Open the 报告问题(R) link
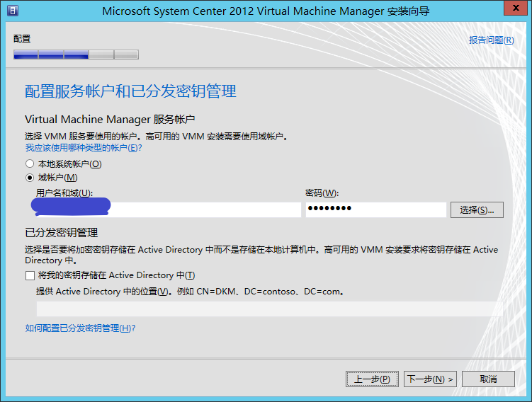 tap(492, 40)
